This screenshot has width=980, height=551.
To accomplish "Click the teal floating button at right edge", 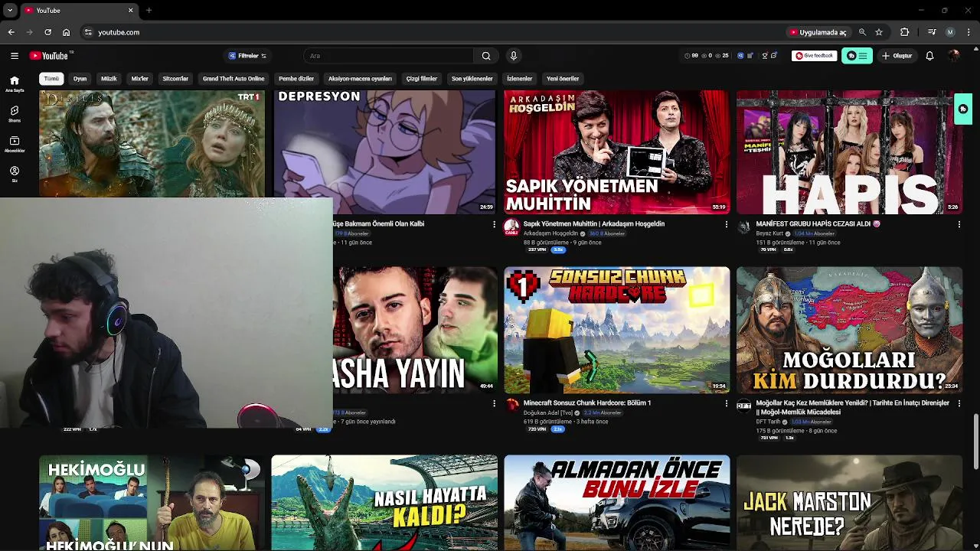I will click(x=963, y=109).
